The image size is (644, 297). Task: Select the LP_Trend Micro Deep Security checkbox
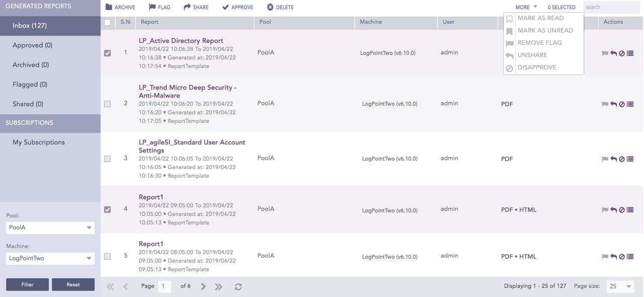(108, 104)
